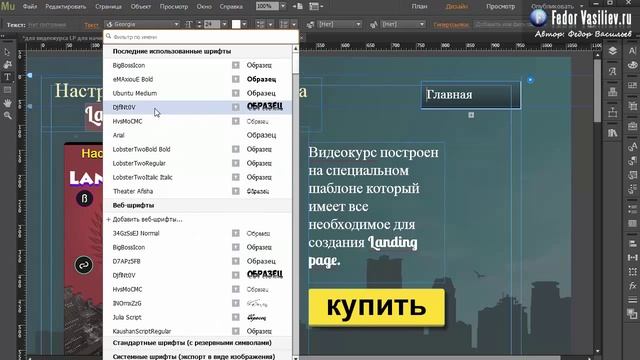Viewport: 640px width, 360px height.
Task: Click web font icon in Jula Script row
Action: (x=236, y=317)
